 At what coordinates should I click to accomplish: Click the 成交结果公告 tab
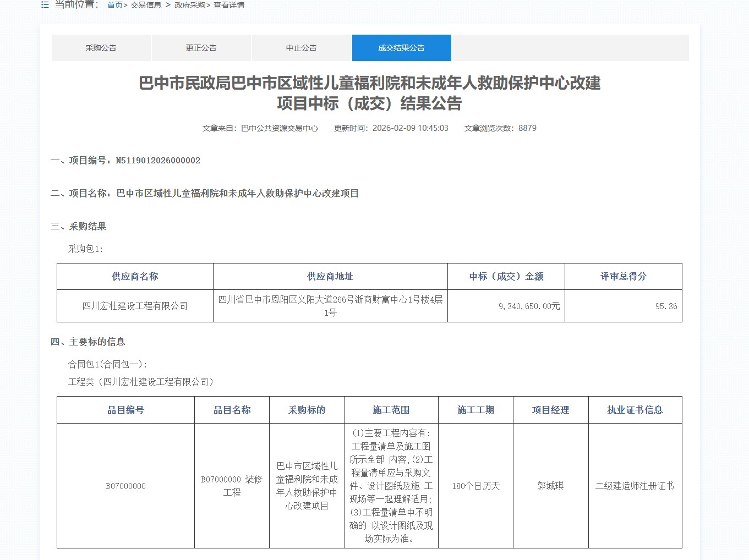coord(401,48)
